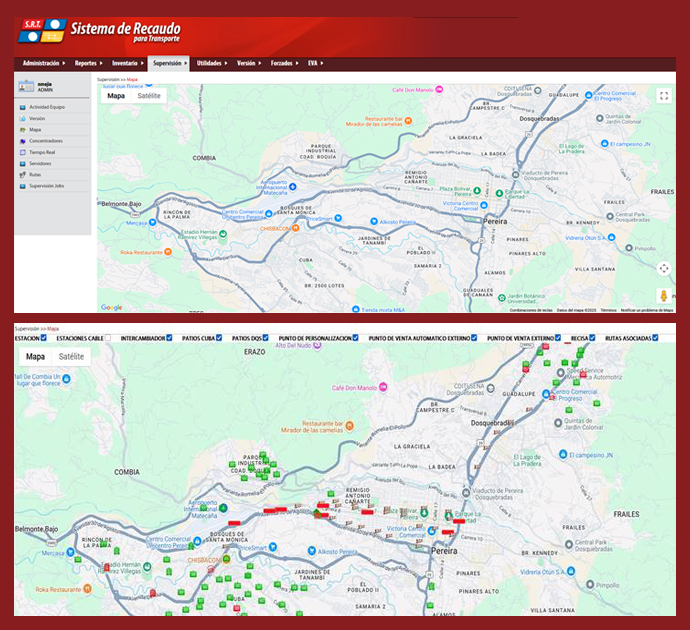
Task: Click the Actividad Equipo sidebar icon
Action: [x=22, y=106]
